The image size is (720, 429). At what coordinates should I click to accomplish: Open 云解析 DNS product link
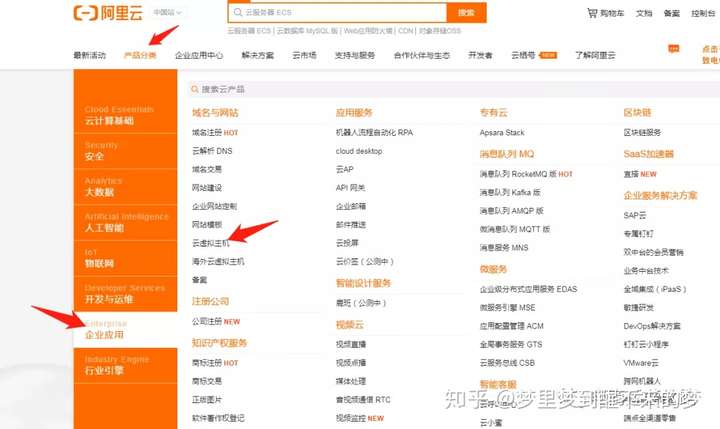point(212,151)
